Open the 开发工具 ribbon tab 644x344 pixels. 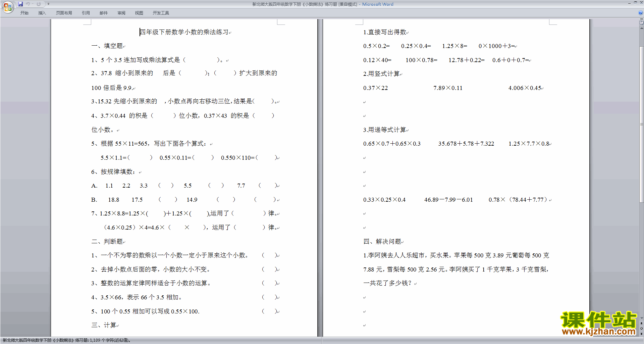pyautogui.click(x=161, y=13)
